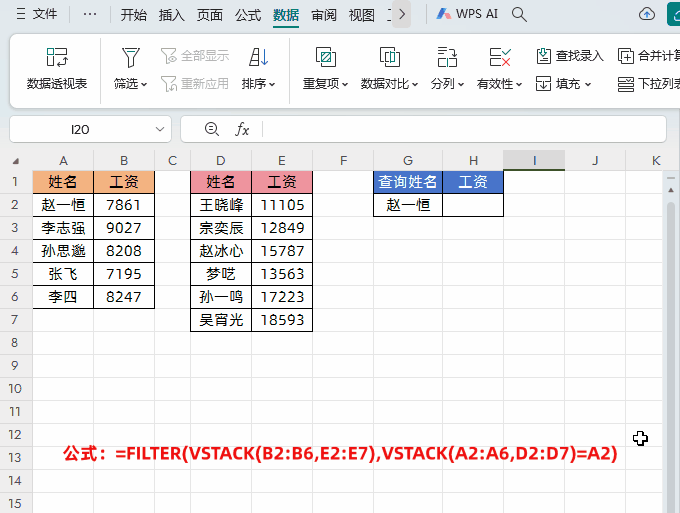
Task: Click the 数据透视表 pivot table icon
Action: 57,57
